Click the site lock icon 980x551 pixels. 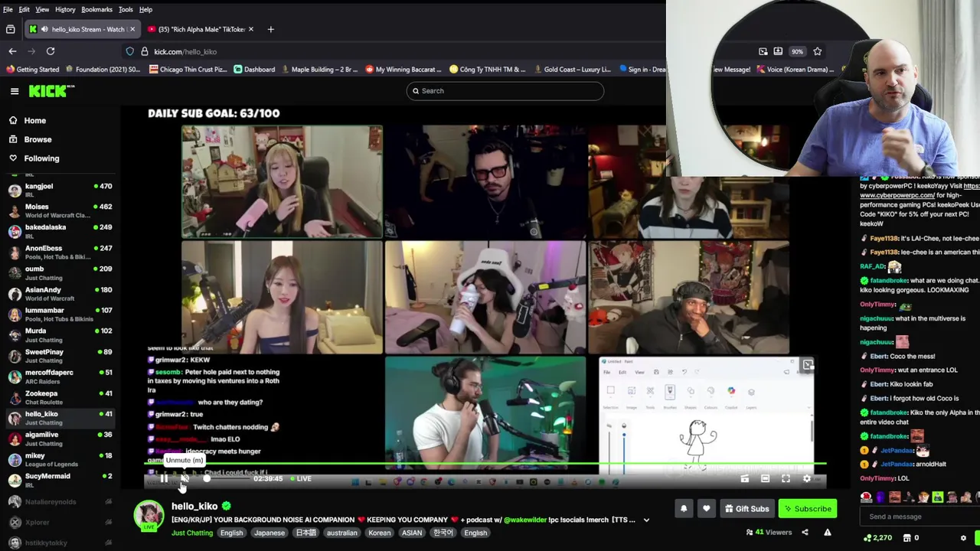tap(144, 51)
